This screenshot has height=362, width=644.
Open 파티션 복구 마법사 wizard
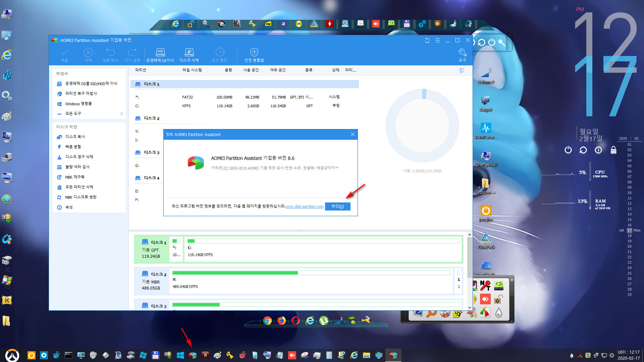click(77, 94)
